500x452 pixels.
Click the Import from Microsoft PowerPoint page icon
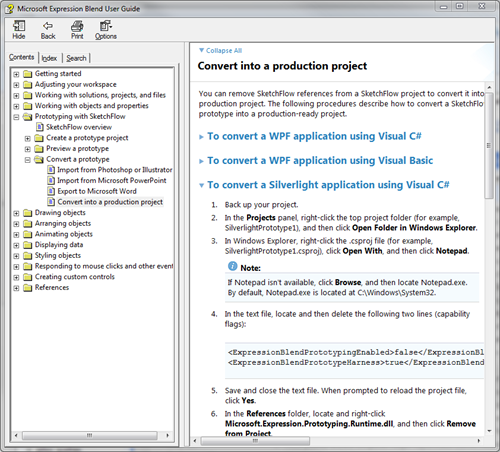pos(51,181)
